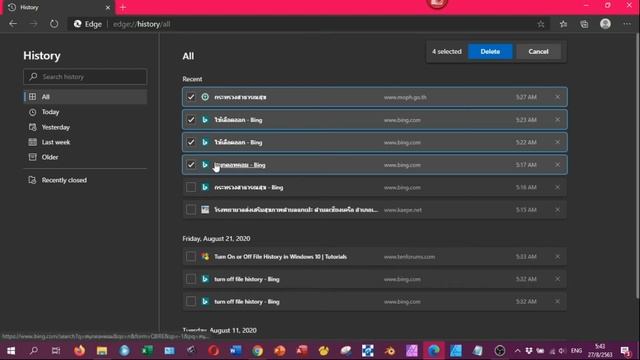The image size is (640, 360).
Task: Select the Yesterday history filter
Action: point(85,127)
